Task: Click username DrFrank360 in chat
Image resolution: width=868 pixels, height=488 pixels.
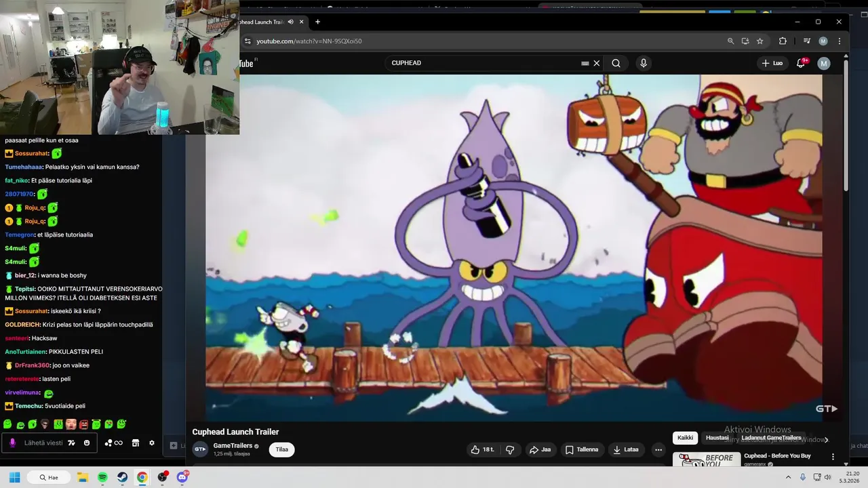Action: point(33,365)
